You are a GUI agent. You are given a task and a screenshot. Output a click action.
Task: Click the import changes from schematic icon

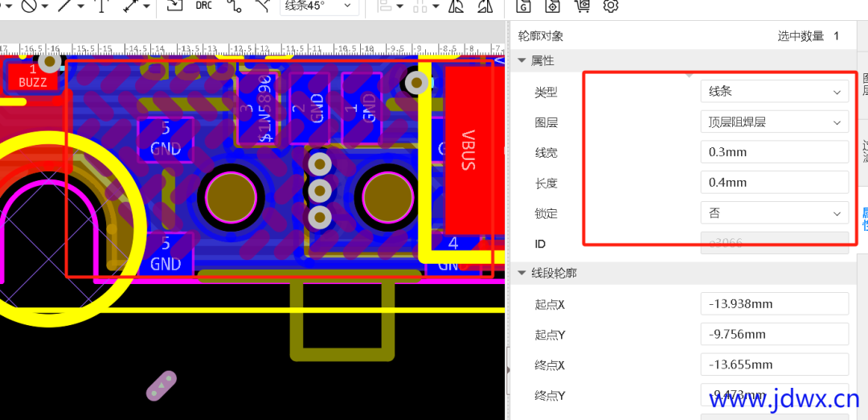(174, 6)
